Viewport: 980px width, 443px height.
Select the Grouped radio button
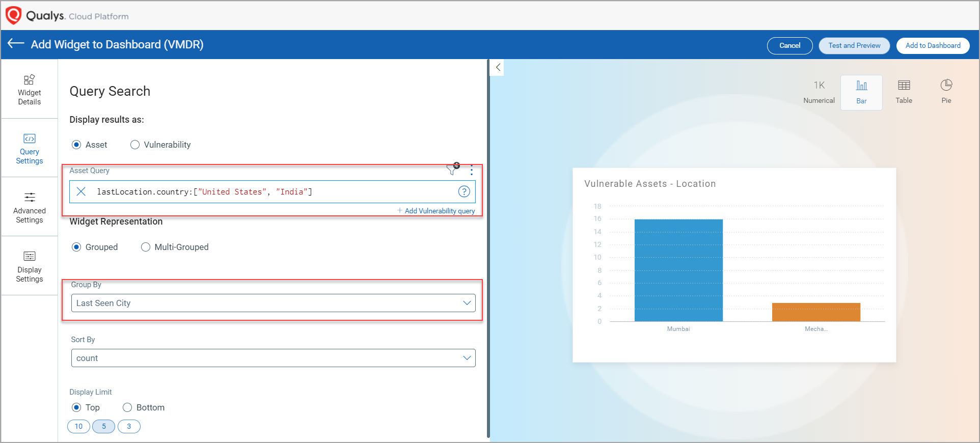point(76,247)
